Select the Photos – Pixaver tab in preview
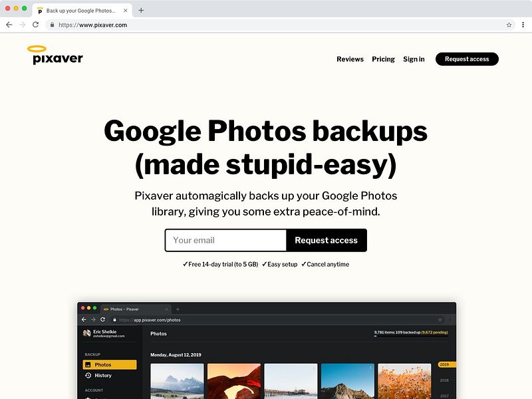The height and width of the screenshot is (399, 532). 136,309
